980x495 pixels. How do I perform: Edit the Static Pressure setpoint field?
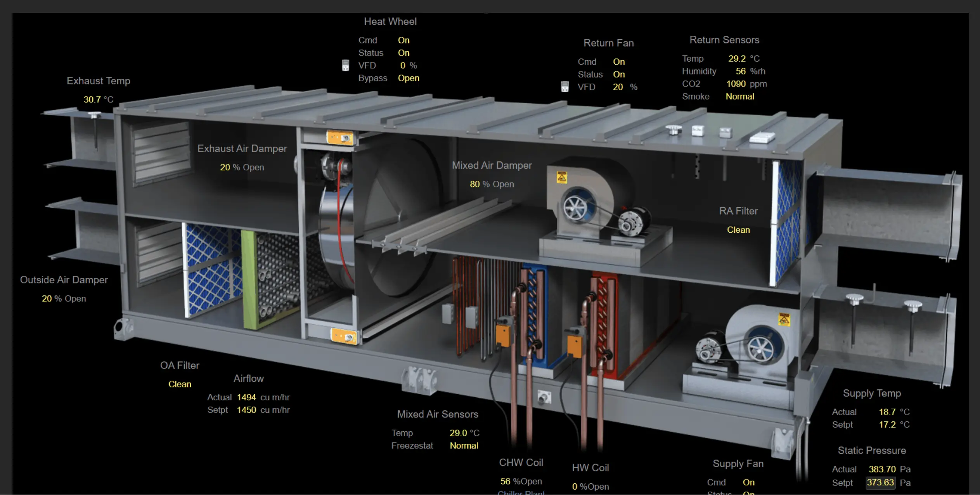point(881,483)
